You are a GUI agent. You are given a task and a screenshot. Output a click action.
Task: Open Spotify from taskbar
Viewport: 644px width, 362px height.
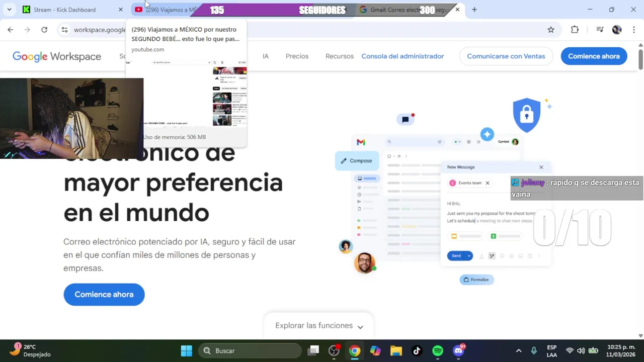pyautogui.click(x=438, y=351)
